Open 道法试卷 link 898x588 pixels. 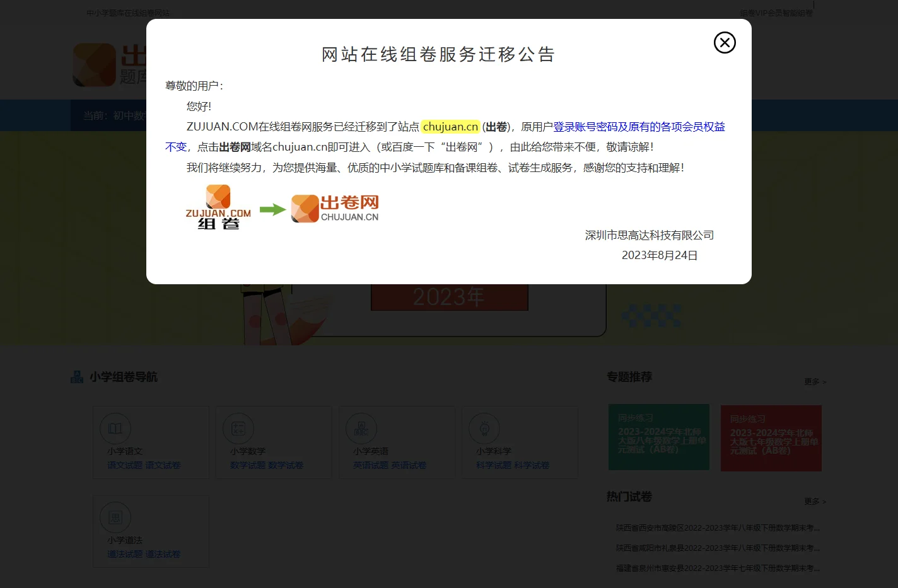click(163, 554)
